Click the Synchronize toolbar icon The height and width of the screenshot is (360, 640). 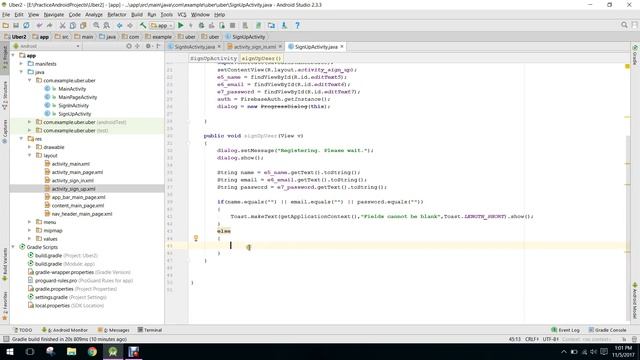point(26,25)
